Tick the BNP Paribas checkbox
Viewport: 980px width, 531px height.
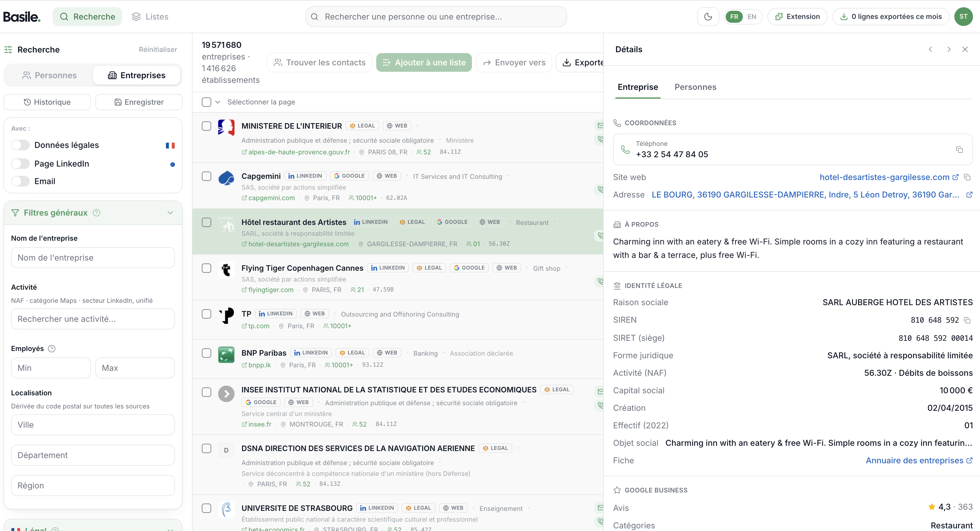pos(206,353)
